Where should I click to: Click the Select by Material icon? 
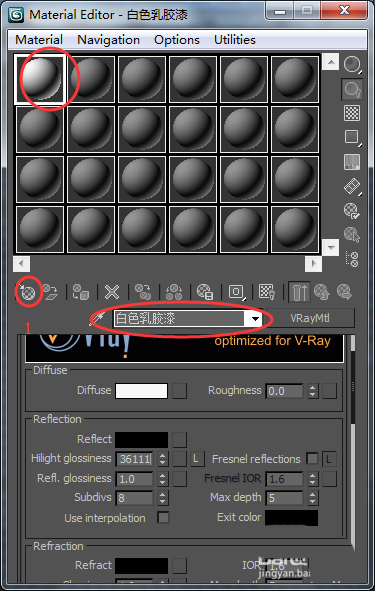(352, 235)
